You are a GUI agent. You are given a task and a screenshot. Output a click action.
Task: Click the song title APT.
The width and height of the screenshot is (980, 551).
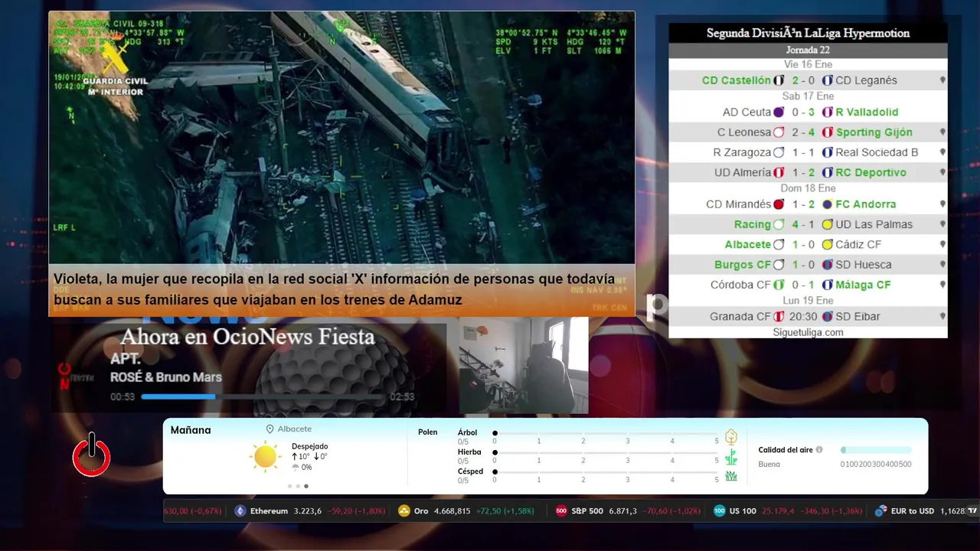click(x=124, y=359)
